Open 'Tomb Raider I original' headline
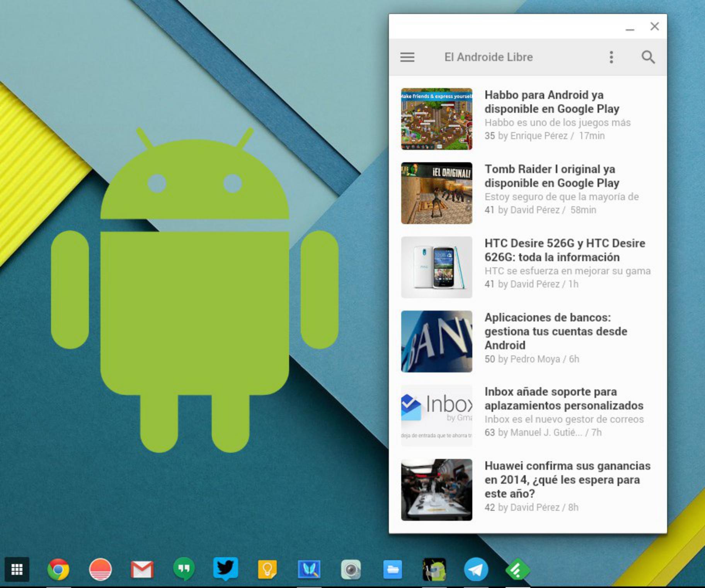The image size is (705, 588). (552, 176)
